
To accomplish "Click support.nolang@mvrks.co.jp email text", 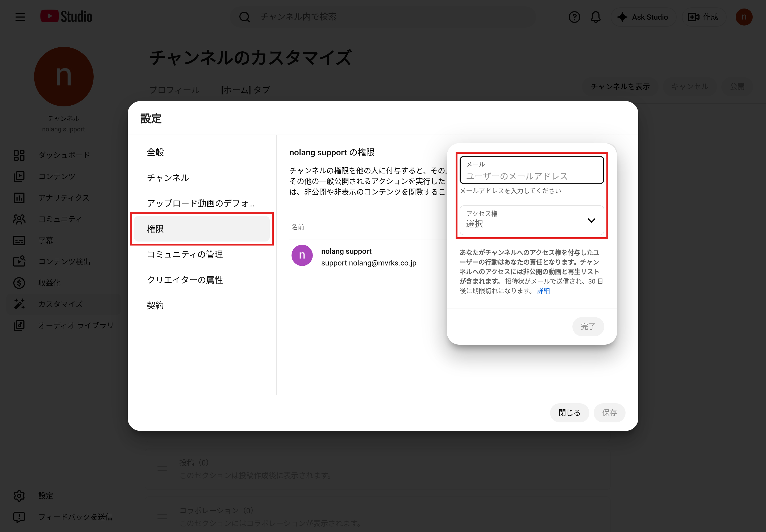I will click(x=369, y=263).
